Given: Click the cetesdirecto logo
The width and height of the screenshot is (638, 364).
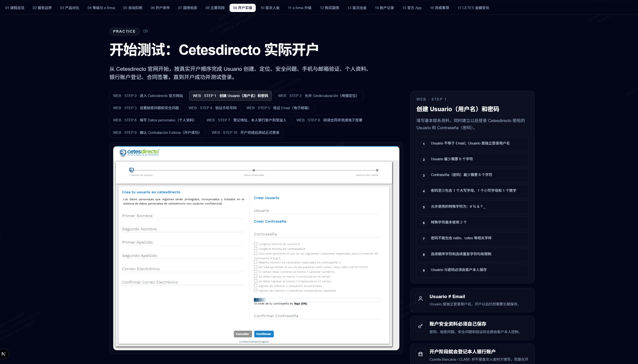Looking at the screenshot, I should 139,152.
